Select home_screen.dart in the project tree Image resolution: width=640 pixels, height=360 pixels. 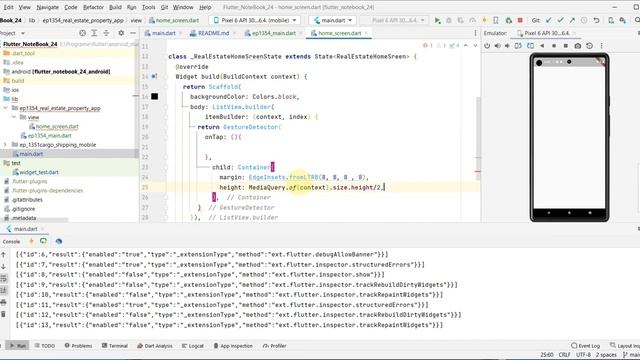pyautogui.click(x=53, y=127)
